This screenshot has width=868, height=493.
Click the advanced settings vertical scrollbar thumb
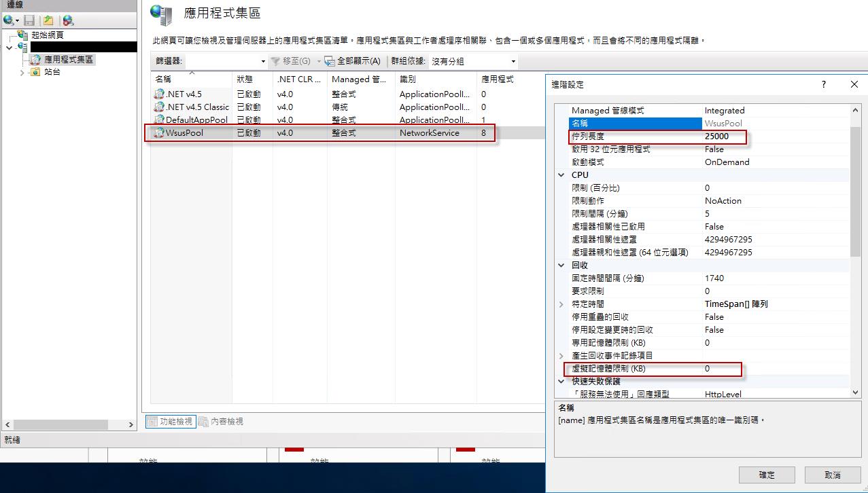[854, 183]
